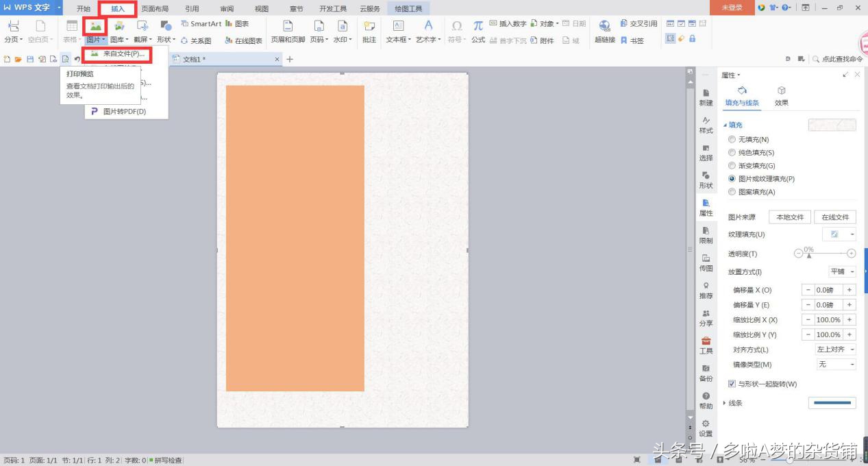Choose the 渐变填充(G) fill option
This screenshot has width=868, height=466.
tap(732, 166)
